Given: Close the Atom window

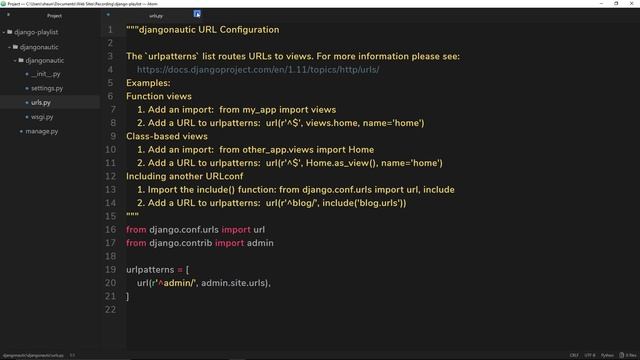Looking at the screenshot, I should [x=632, y=4].
